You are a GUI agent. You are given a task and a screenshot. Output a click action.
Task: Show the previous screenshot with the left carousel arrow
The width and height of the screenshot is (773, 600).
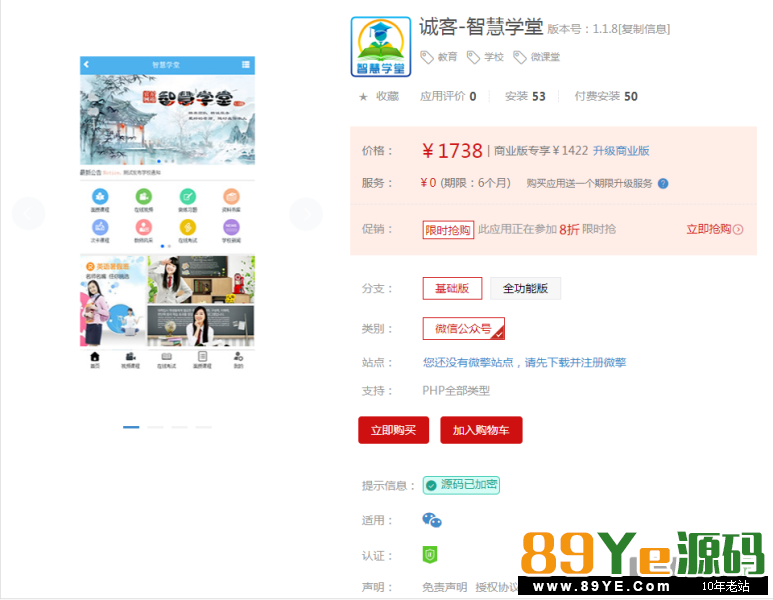tap(28, 213)
